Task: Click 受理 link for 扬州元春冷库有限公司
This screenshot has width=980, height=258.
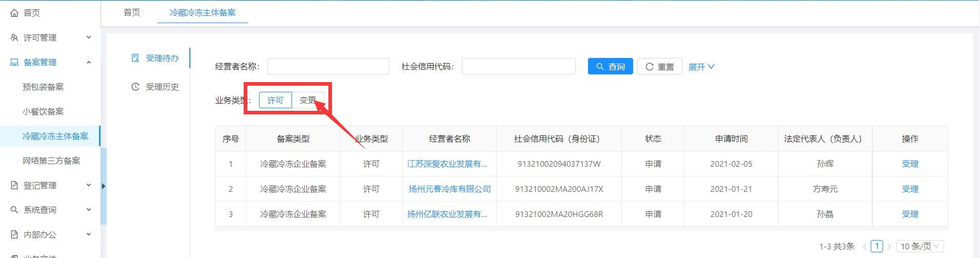Action: (910, 189)
